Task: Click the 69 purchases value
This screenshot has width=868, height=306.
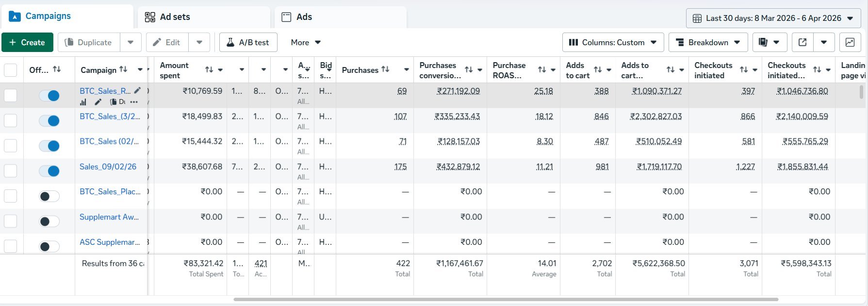Action: (x=402, y=91)
